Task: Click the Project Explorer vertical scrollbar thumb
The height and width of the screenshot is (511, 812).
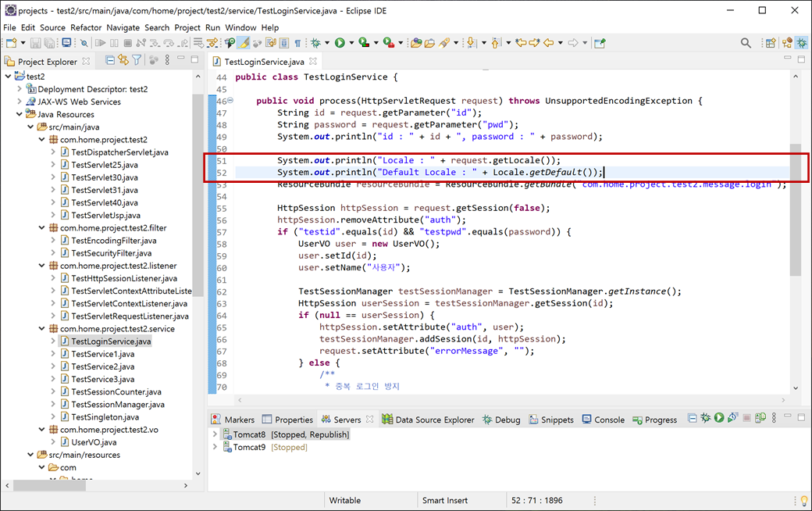Action: pos(197,195)
